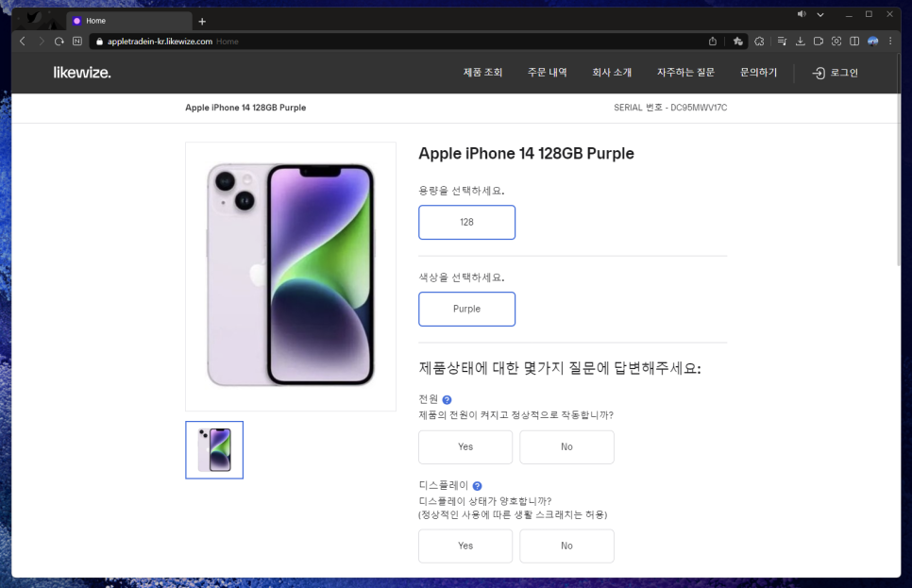Click the likewize logo
The height and width of the screenshot is (588, 912).
point(82,73)
